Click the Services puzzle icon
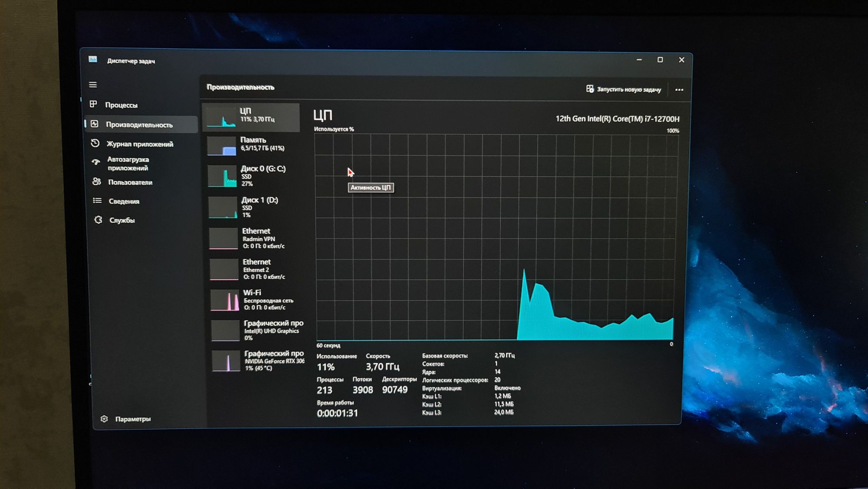Viewport: 868px width, 489px height. pos(99,220)
